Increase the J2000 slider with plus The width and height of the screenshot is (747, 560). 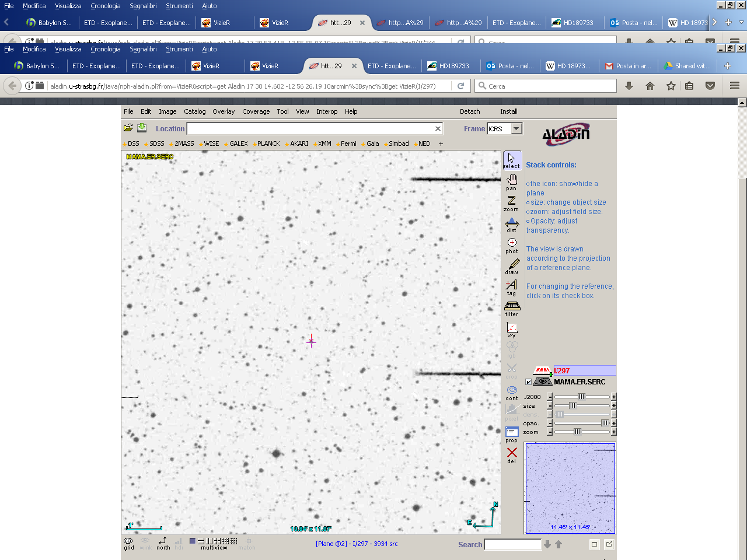pos(614,397)
